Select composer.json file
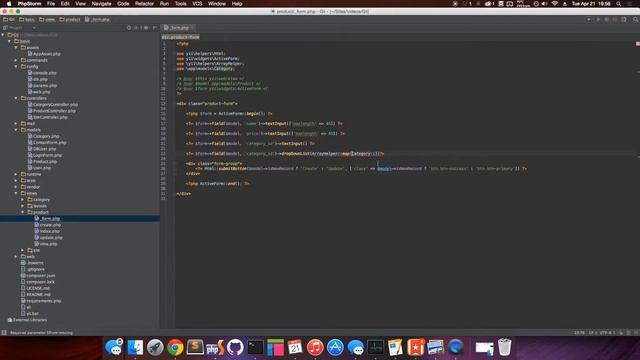640x360 pixels. [x=38, y=276]
